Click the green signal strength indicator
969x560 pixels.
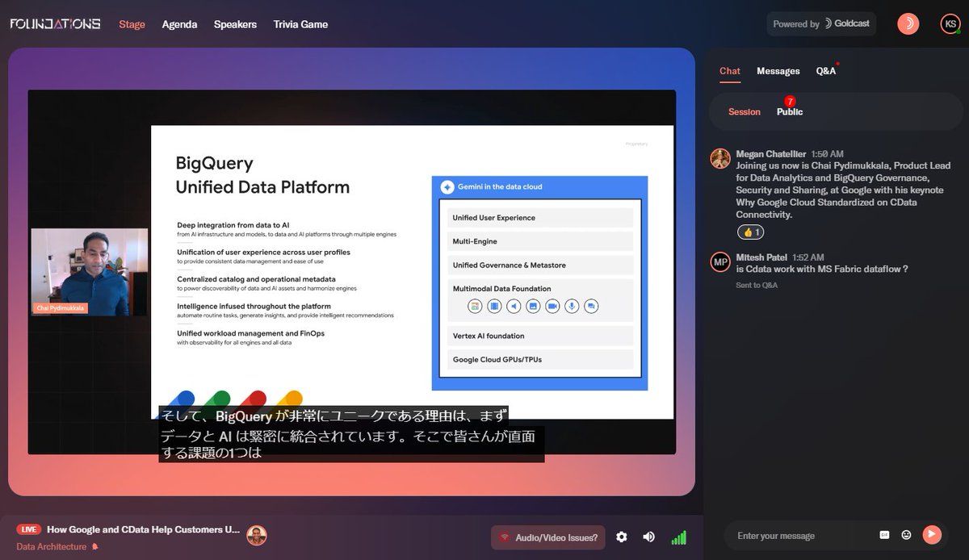[x=678, y=537]
